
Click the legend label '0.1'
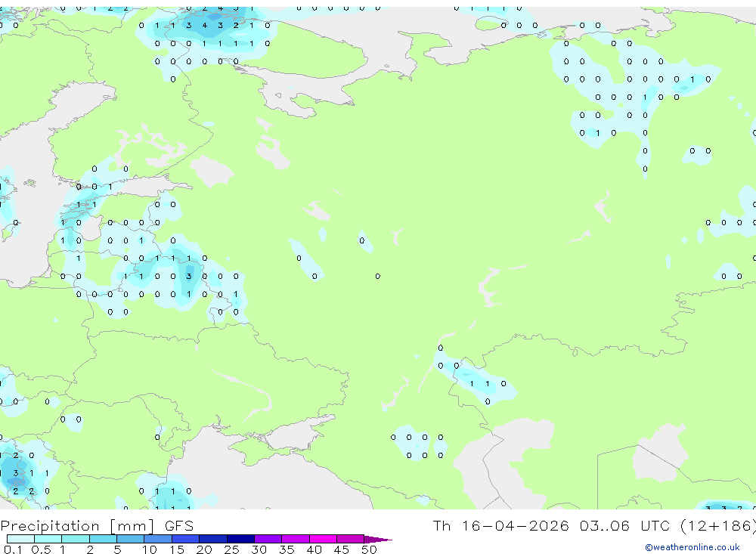pyautogui.click(x=13, y=549)
